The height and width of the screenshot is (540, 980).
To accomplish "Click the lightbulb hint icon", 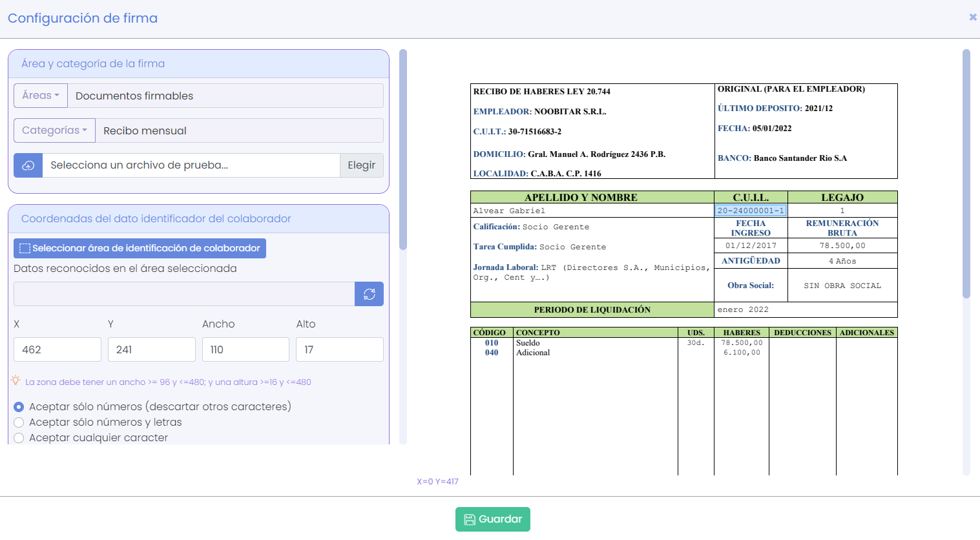I will (16, 381).
